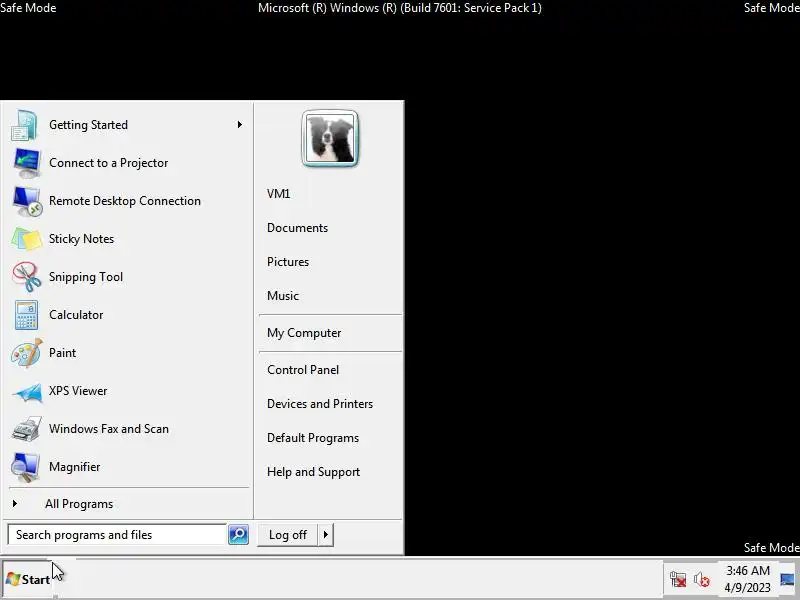
Task: Click the user account dog picture
Action: (330, 138)
